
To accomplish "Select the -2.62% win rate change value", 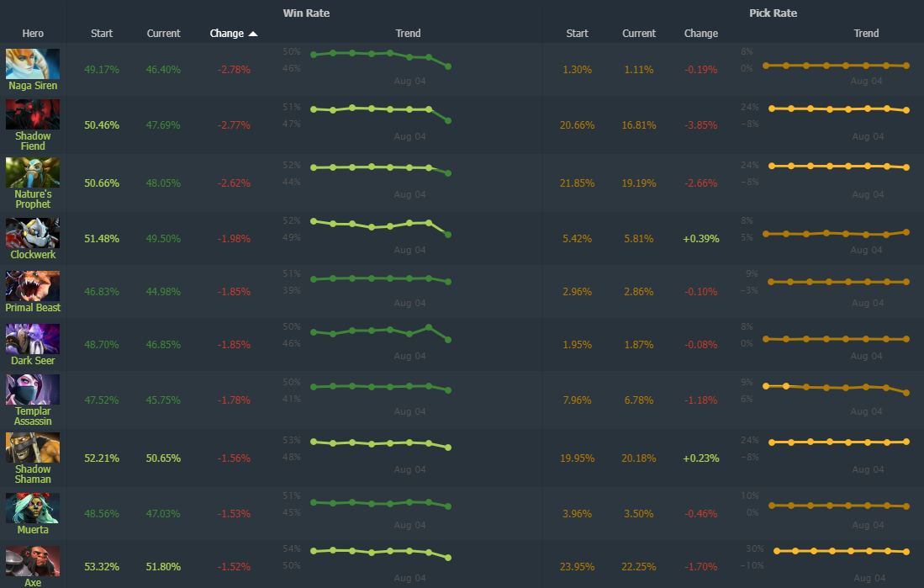I will [234, 183].
